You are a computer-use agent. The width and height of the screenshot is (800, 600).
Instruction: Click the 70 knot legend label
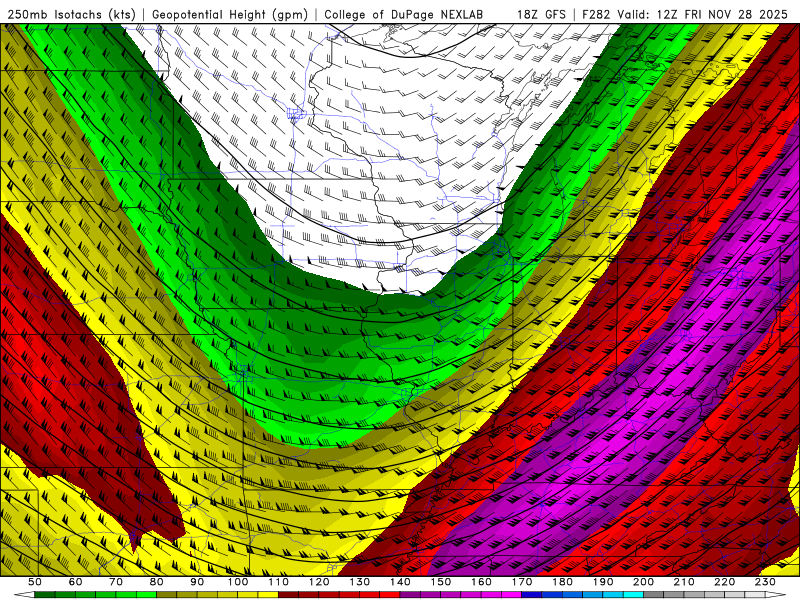(116, 582)
